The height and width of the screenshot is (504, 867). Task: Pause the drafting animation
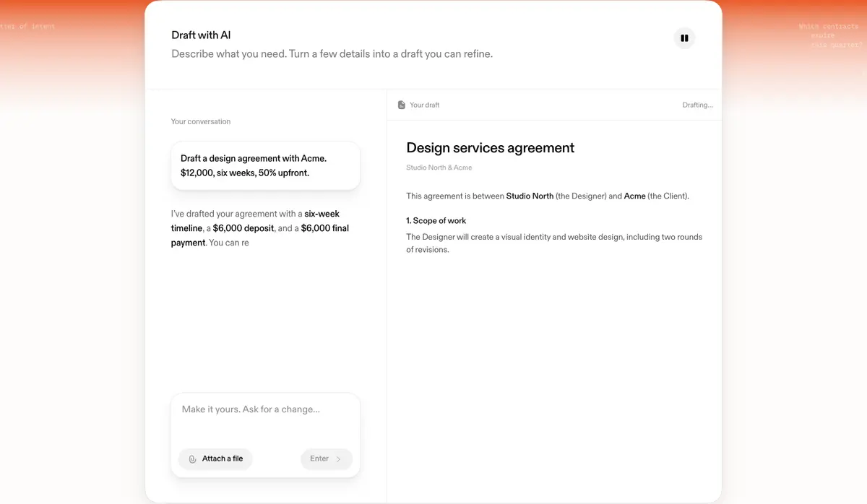click(x=684, y=38)
